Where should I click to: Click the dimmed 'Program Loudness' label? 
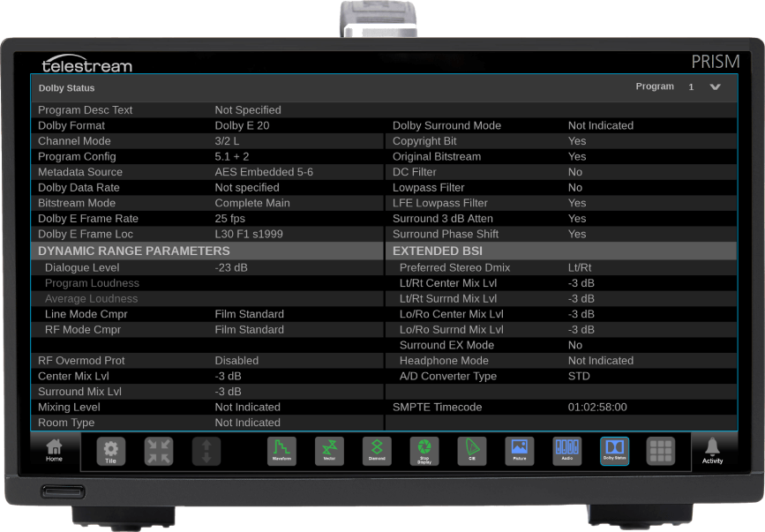tap(93, 283)
